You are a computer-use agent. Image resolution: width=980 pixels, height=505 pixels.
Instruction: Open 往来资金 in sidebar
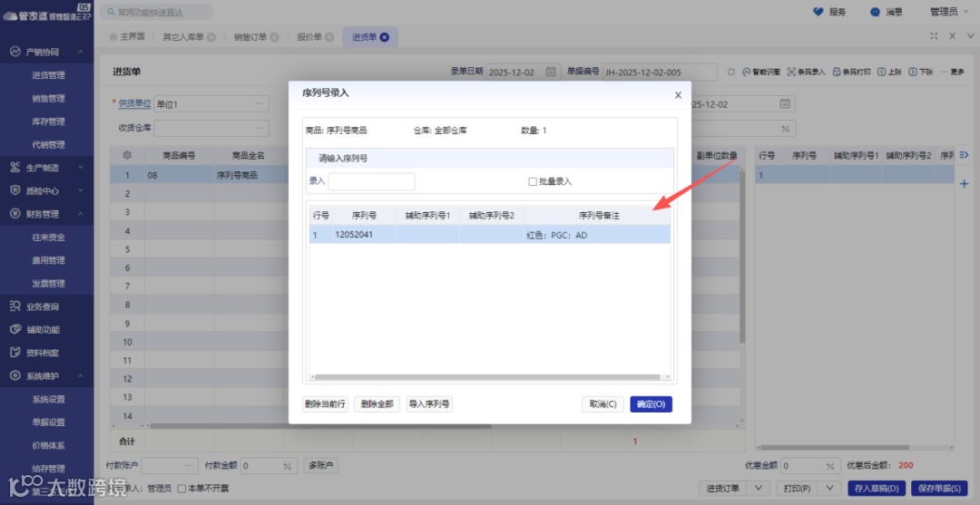pos(48,237)
